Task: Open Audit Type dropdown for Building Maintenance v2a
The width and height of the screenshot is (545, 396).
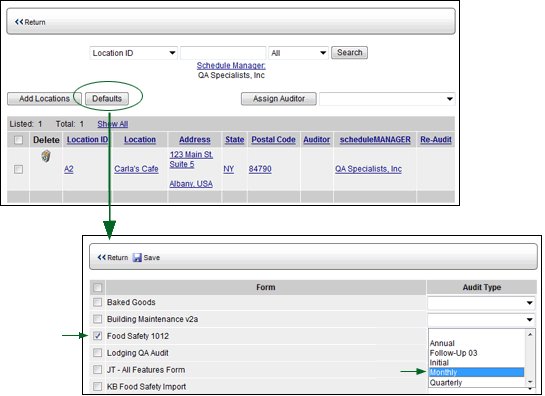Action: [x=481, y=320]
